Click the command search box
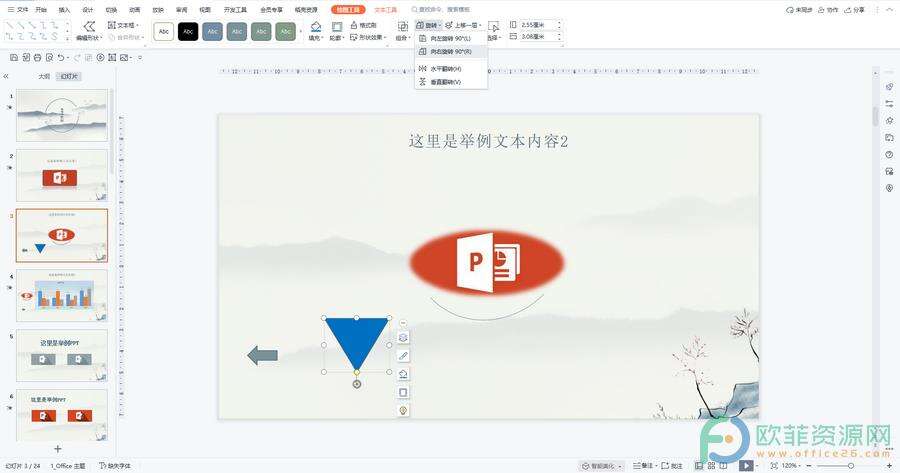 441,10
